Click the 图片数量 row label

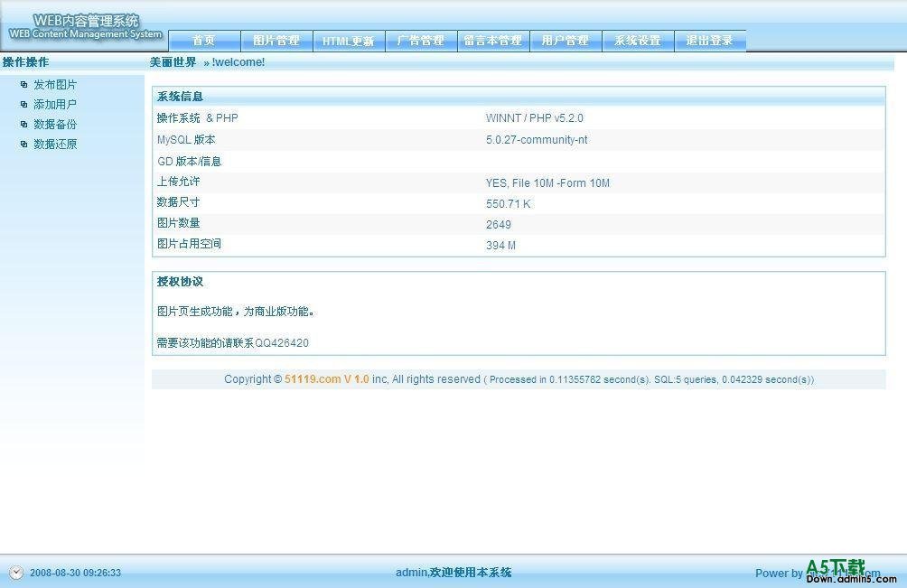(x=178, y=223)
